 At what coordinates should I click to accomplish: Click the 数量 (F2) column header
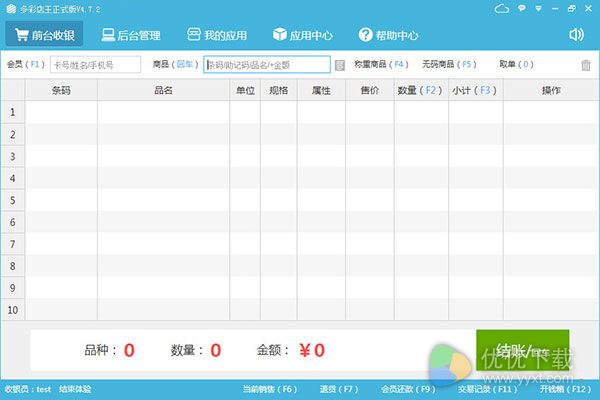click(x=421, y=90)
